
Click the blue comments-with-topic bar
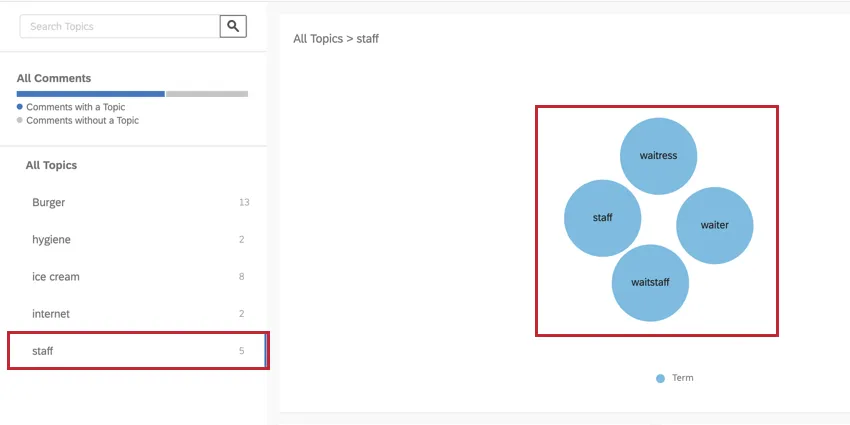90,94
